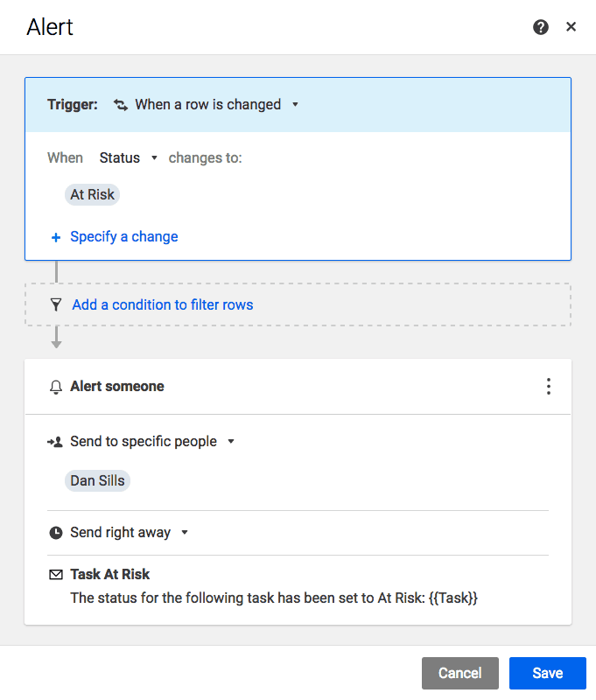Click the envelope message icon

click(x=56, y=575)
